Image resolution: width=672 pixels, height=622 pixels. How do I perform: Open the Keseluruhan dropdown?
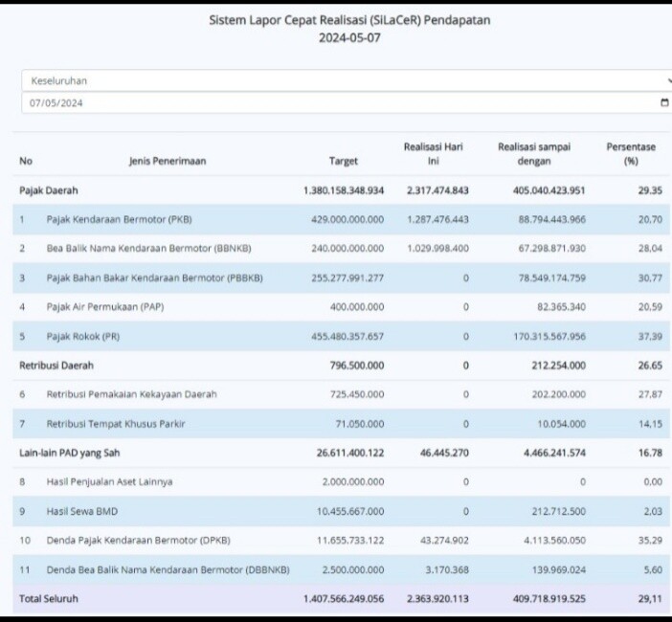click(x=345, y=81)
